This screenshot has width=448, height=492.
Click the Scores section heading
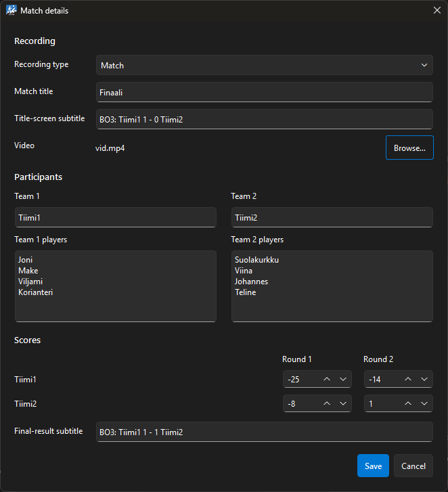pyautogui.click(x=27, y=340)
